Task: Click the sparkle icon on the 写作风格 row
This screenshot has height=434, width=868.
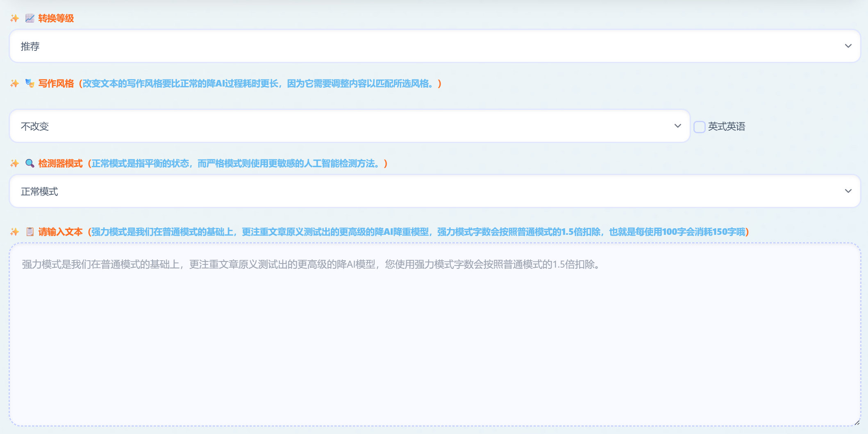Action: coord(15,84)
